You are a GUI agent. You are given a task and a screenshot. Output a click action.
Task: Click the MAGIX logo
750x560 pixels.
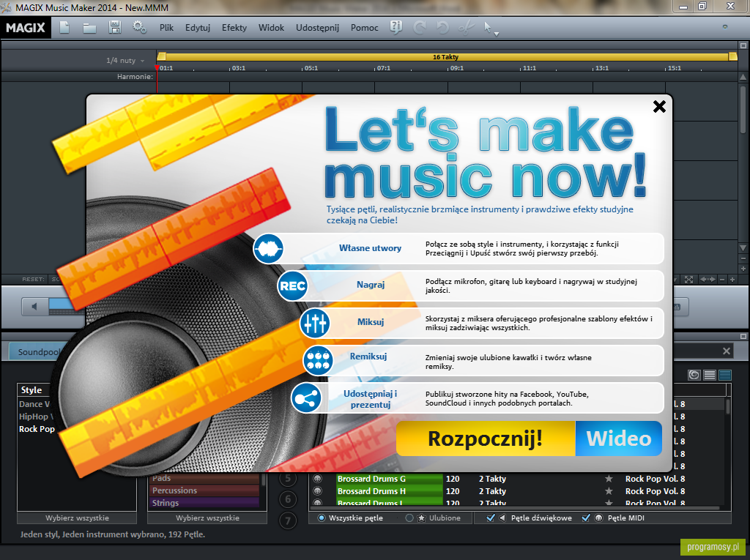click(26, 28)
